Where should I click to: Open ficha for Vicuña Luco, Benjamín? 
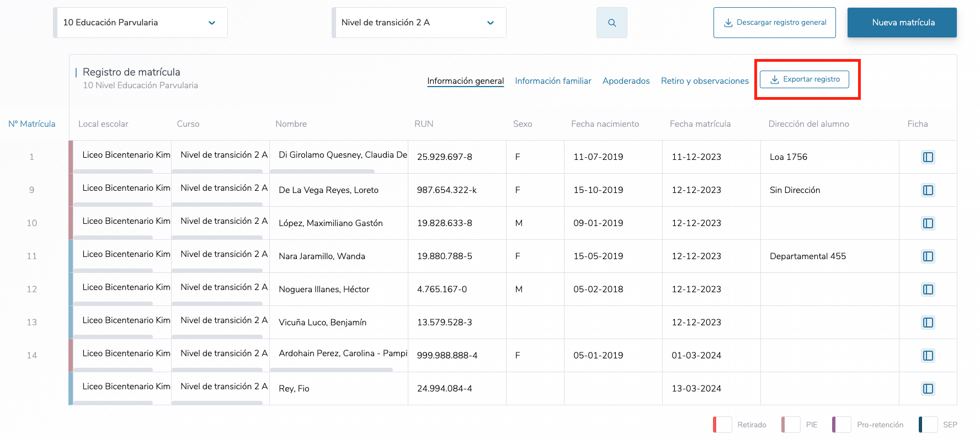click(x=928, y=323)
